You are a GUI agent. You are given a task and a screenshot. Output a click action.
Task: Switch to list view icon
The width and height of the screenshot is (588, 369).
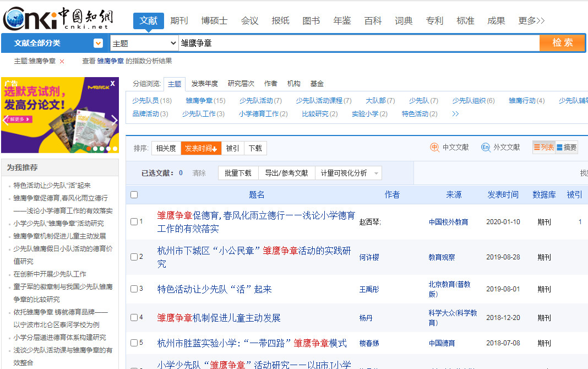537,148
